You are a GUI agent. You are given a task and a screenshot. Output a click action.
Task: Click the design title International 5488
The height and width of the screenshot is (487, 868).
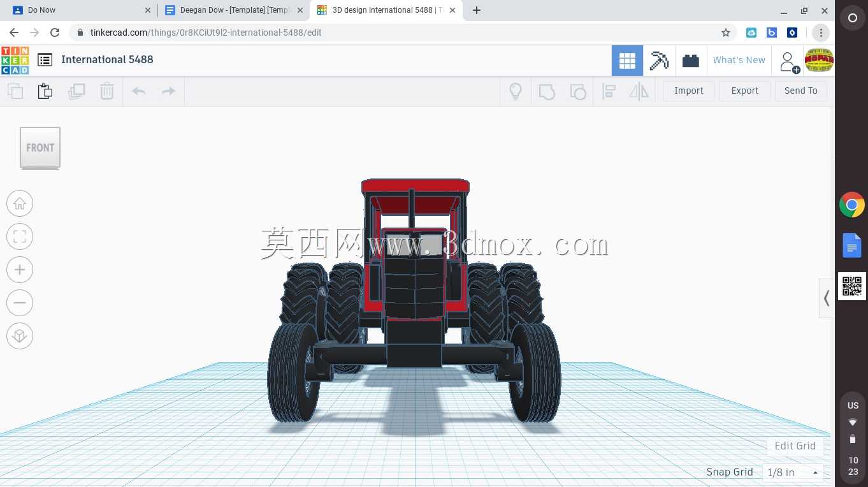tap(107, 59)
